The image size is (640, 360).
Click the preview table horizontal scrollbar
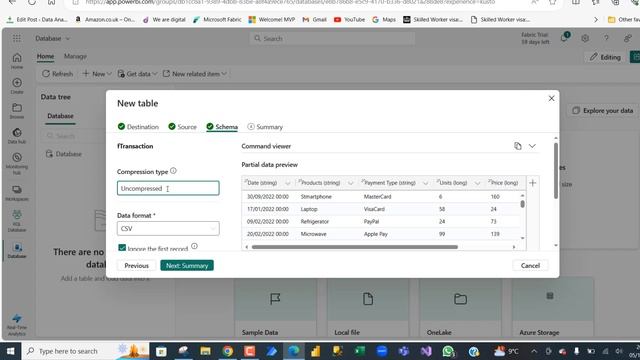point(355,247)
